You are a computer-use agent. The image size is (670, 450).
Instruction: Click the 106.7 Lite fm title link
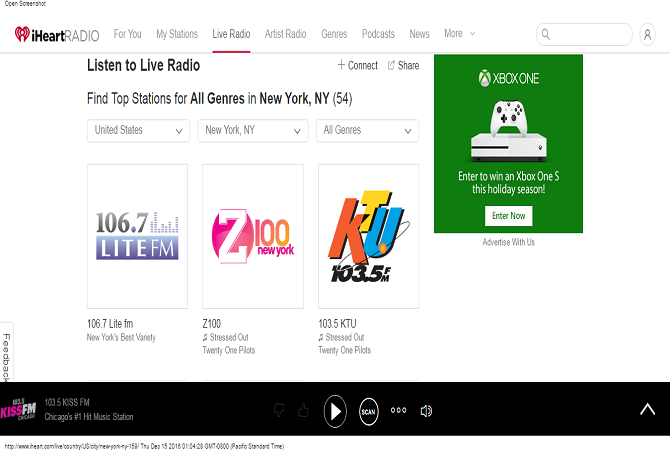click(x=110, y=324)
